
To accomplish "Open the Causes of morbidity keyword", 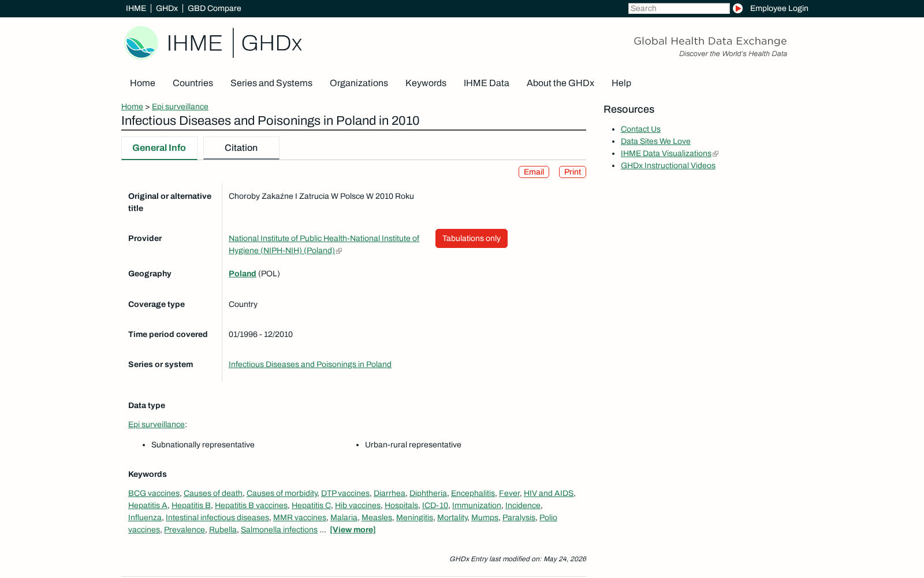I will [282, 493].
